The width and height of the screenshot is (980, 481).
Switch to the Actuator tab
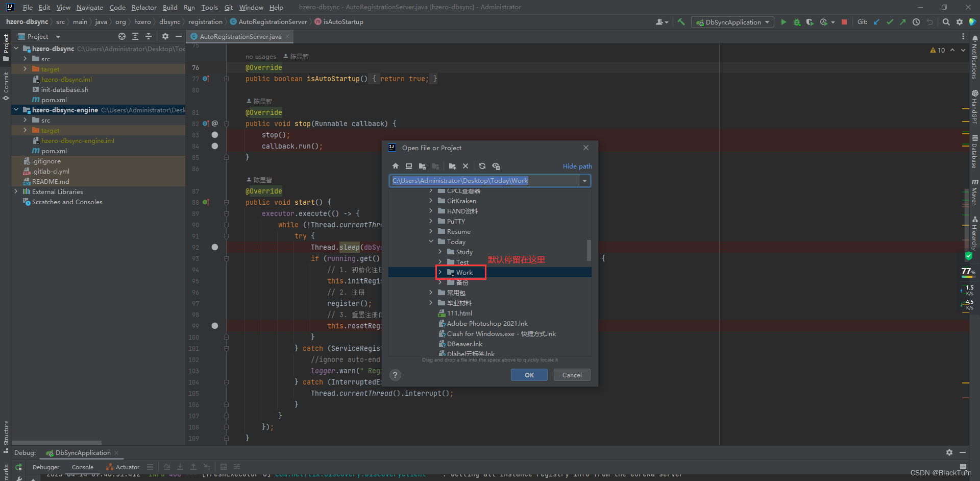123,467
